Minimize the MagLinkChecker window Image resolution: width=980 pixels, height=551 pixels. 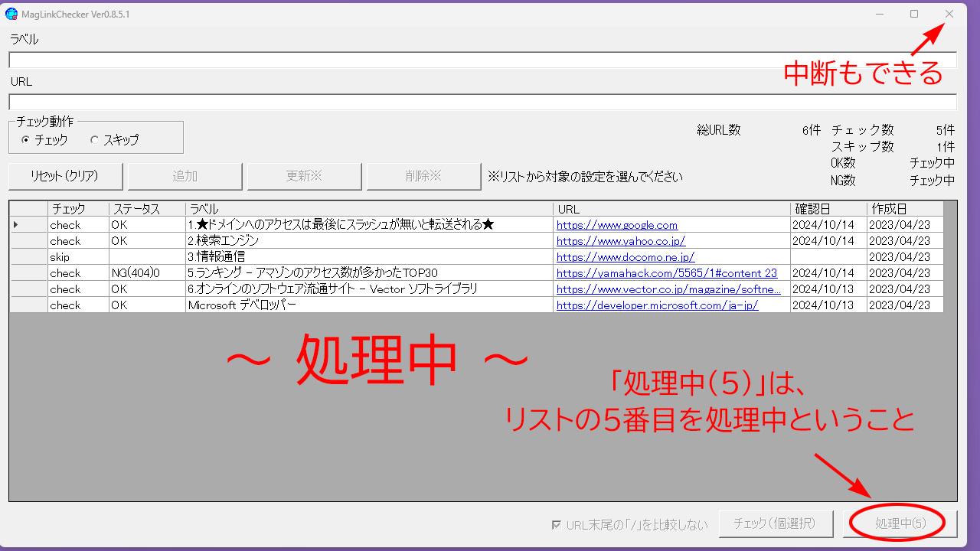click(x=880, y=14)
